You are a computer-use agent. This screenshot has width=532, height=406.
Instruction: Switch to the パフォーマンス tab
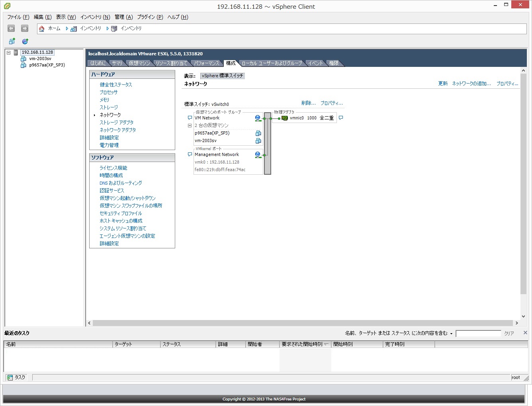tap(207, 63)
